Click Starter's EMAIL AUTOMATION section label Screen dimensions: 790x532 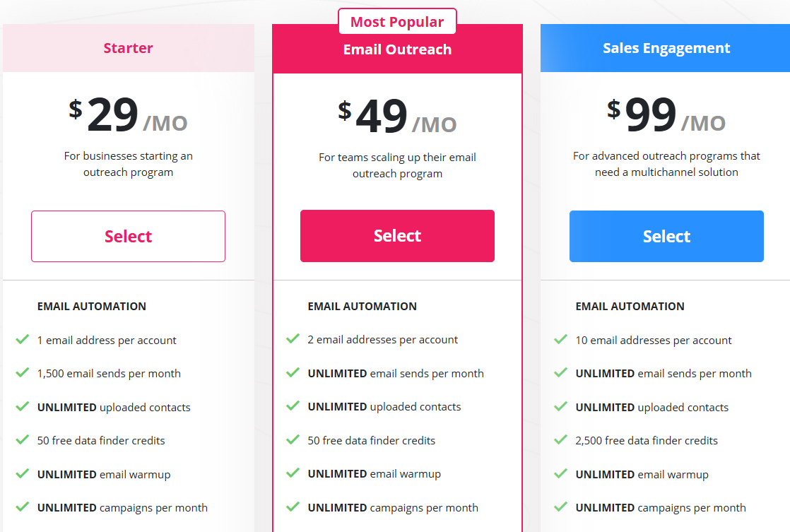point(91,306)
